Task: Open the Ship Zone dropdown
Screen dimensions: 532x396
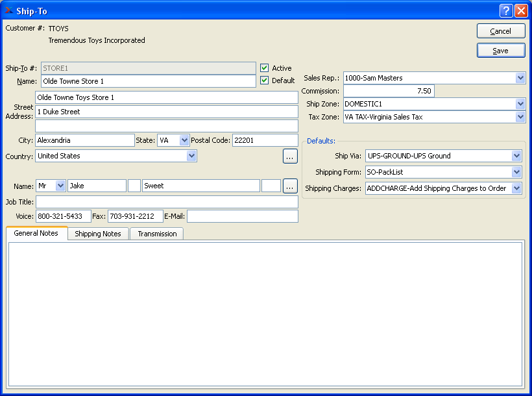Action: (520, 104)
